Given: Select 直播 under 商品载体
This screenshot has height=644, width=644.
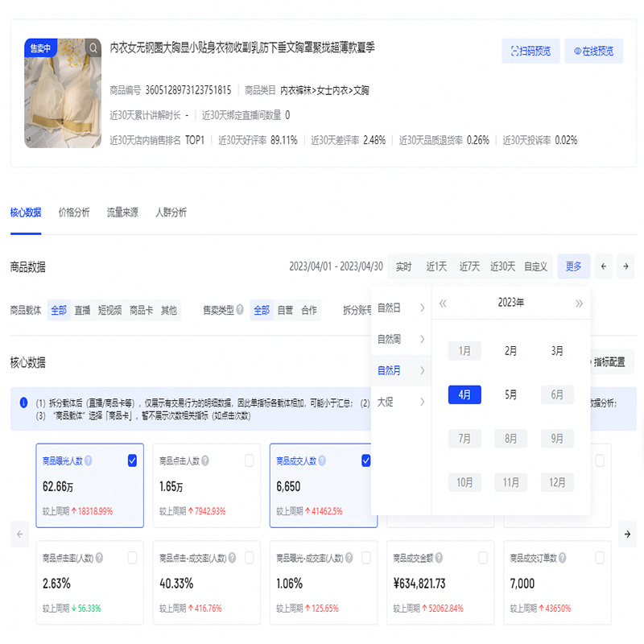Looking at the screenshot, I should tap(82, 310).
